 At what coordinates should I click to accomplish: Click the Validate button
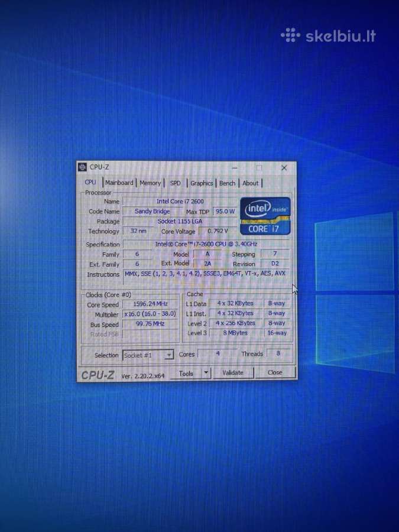(233, 372)
